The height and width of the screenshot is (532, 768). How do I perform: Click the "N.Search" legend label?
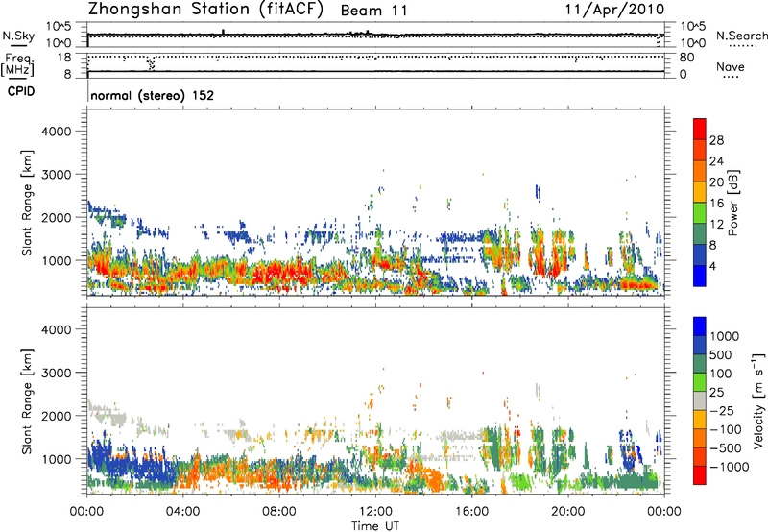pos(741,36)
